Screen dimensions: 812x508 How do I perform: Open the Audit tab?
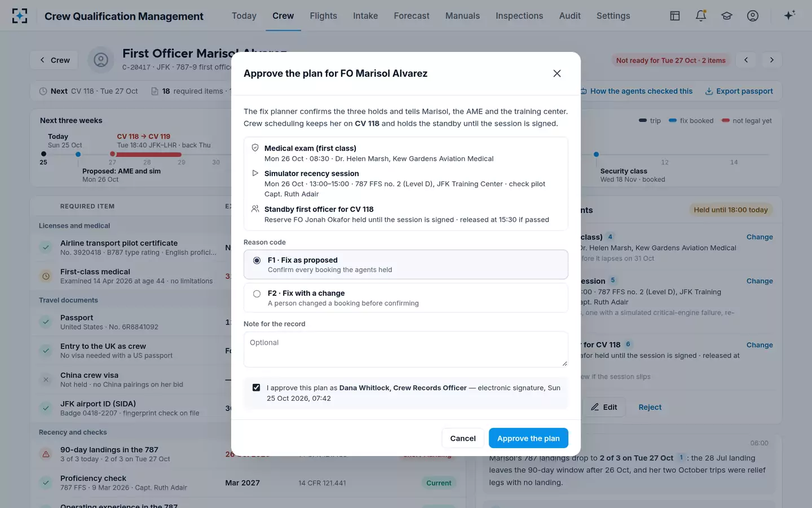(570, 16)
